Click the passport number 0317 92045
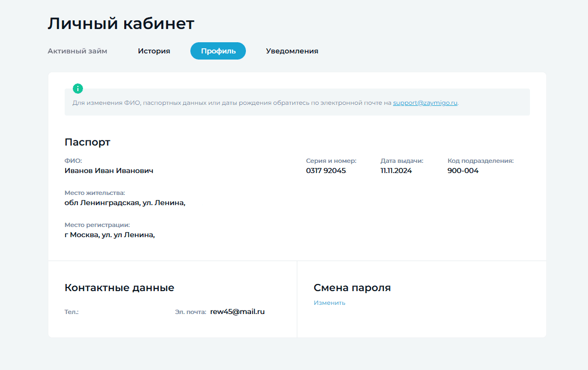This screenshot has height=370, width=588. pyautogui.click(x=325, y=170)
